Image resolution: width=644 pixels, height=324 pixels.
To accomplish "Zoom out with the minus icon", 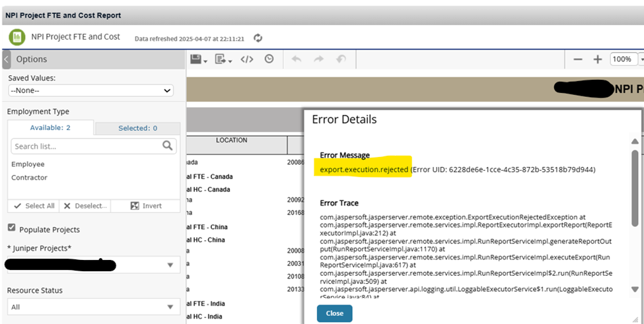I will click(x=578, y=59).
